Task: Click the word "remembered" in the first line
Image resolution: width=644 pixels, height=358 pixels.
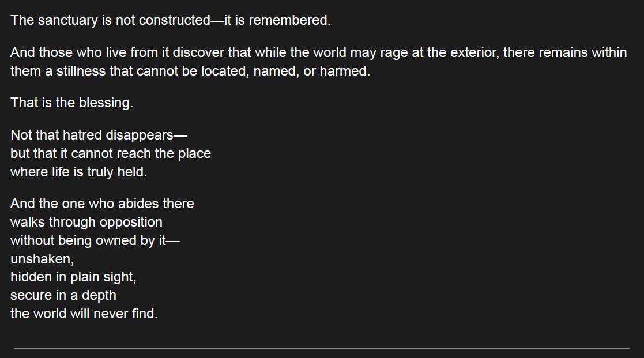Action: pyautogui.click(x=295, y=20)
